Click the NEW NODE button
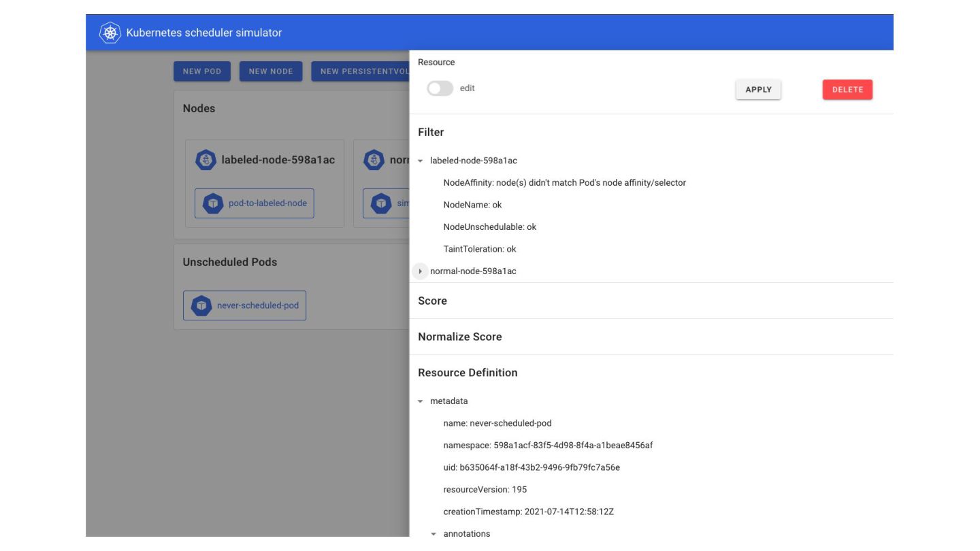 (271, 71)
